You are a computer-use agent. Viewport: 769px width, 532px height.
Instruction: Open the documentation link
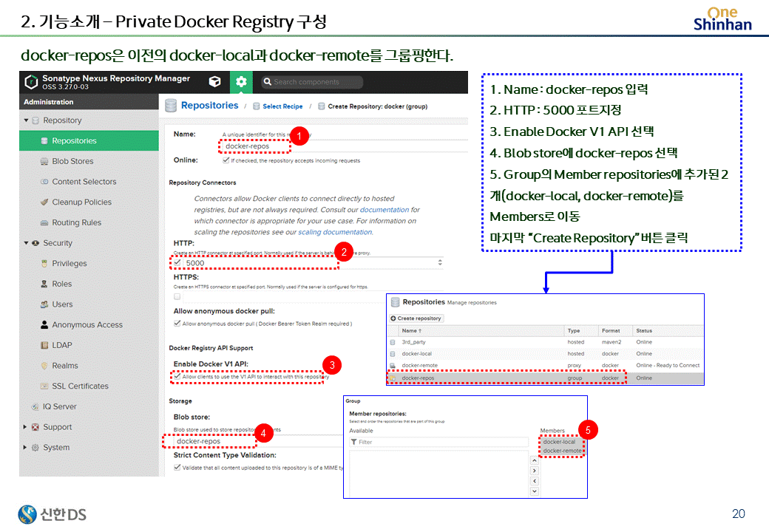384,210
